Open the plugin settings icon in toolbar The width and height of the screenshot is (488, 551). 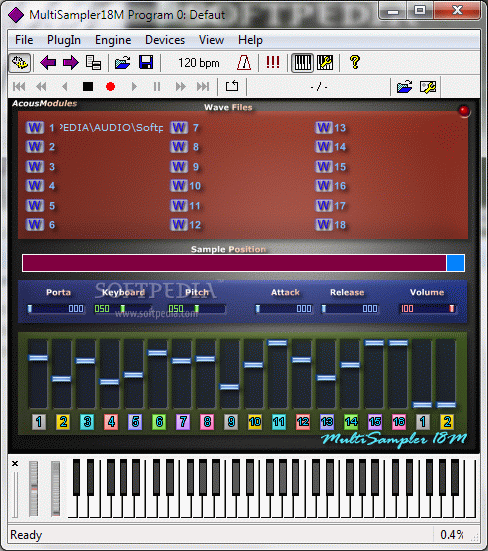[20, 63]
